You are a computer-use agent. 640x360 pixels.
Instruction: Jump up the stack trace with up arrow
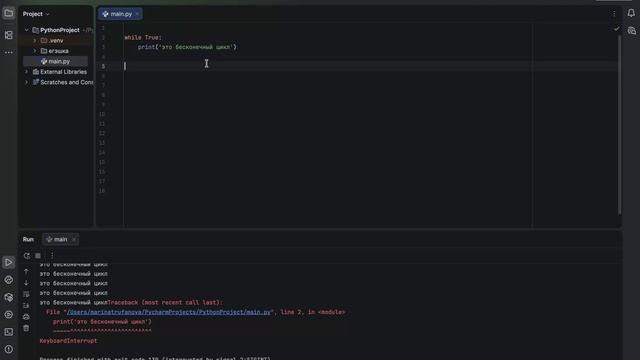point(26,271)
